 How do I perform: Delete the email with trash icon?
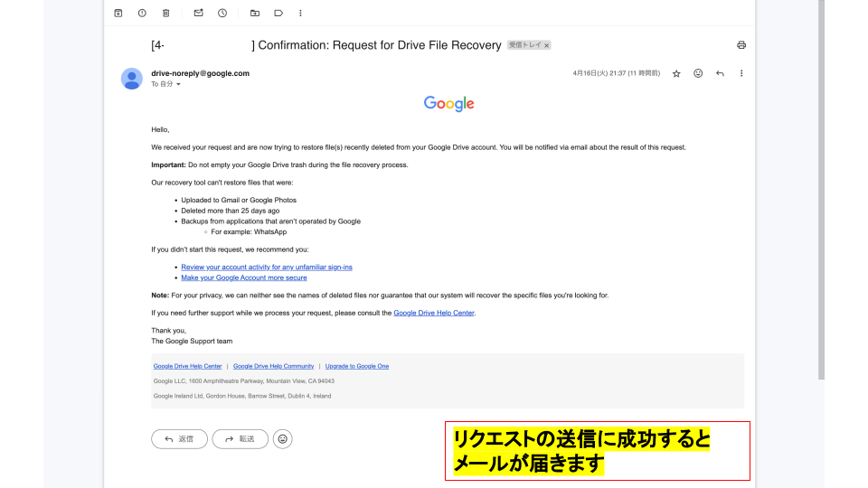[165, 13]
